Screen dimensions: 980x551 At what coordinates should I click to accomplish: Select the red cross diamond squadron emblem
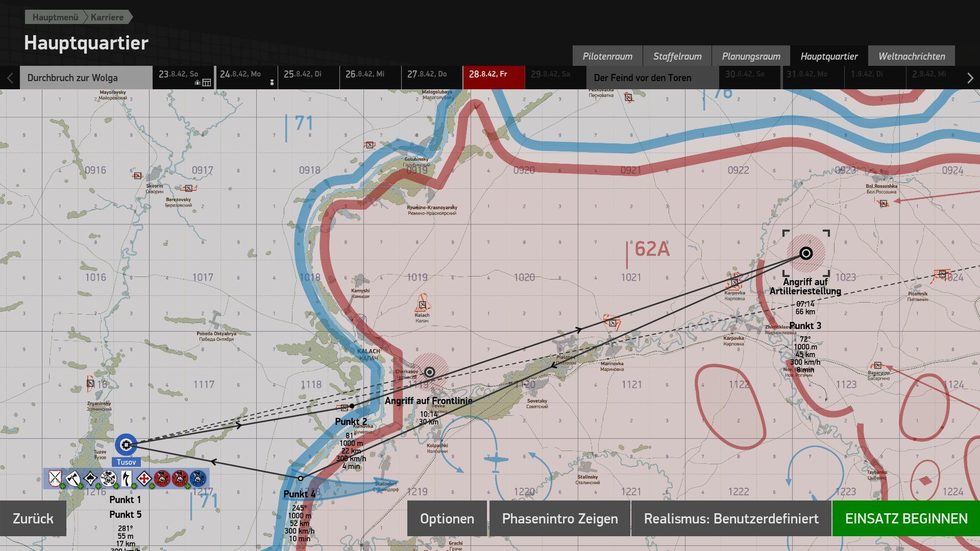(x=144, y=479)
